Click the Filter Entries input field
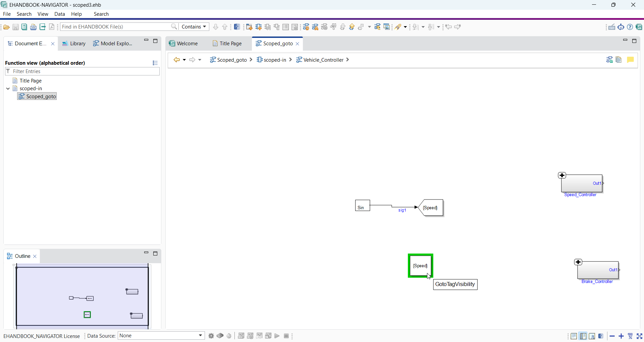The image size is (644, 342). pyautogui.click(x=83, y=71)
